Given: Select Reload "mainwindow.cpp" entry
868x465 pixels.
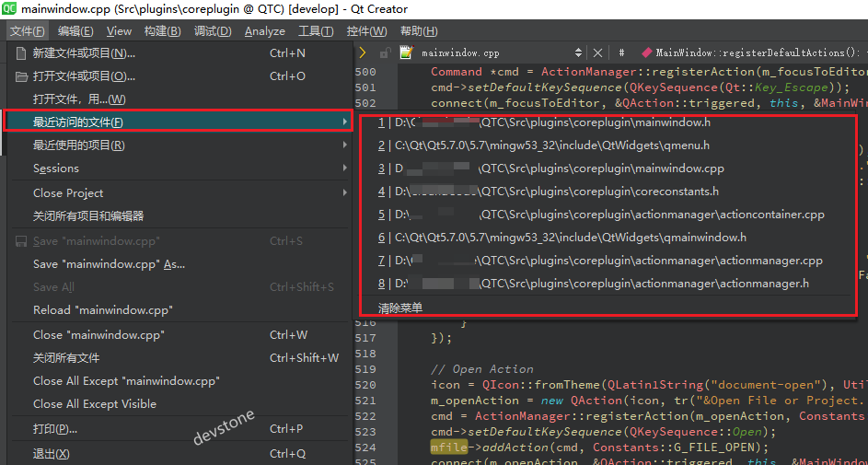Looking at the screenshot, I should (179, 310).
